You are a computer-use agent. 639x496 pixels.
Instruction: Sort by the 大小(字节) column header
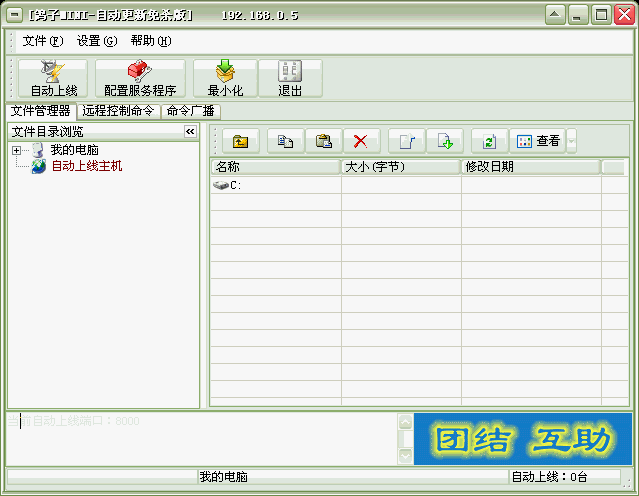tap(401, 167)
